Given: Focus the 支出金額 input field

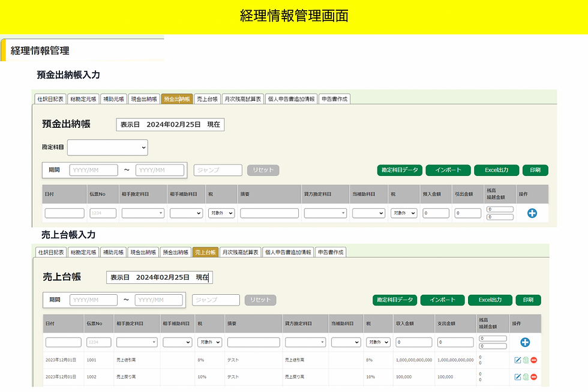Looking at the screenshot, I should [455, 342].
